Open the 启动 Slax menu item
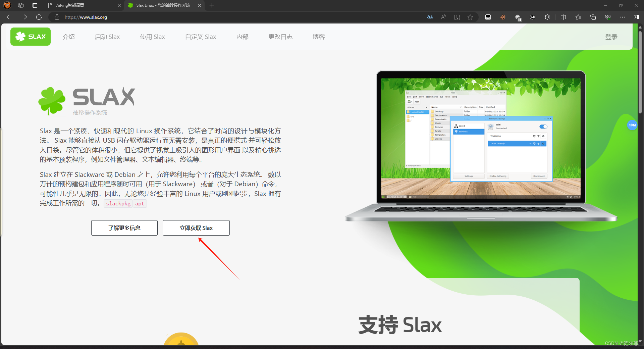Image resolution: width=644 pixels, height=349 pixels. pyautogui.click(x=107, y=37)
